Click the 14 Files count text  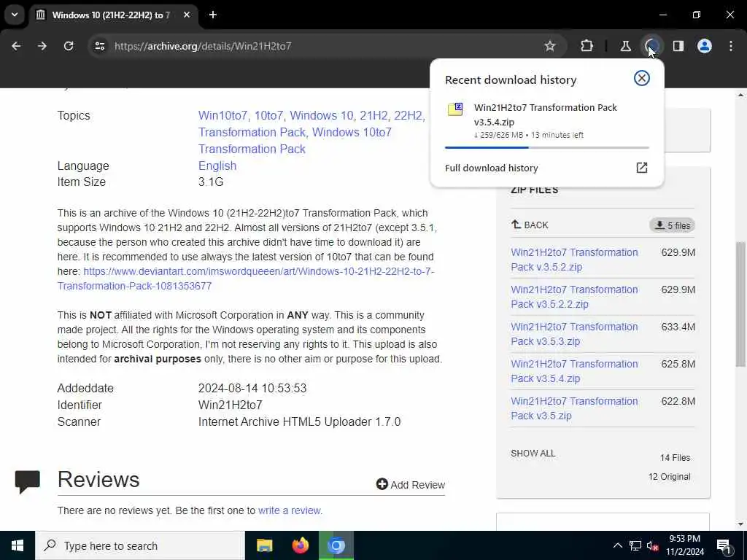point(675,458)
